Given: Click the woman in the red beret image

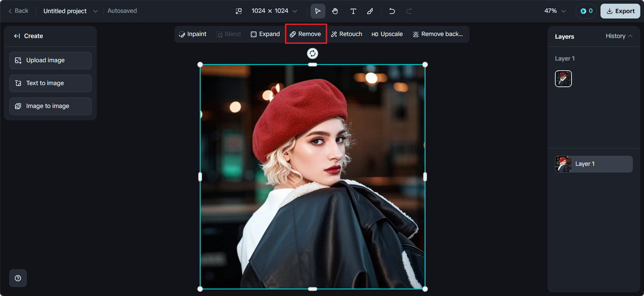Looking at the screenshot, I should click(312, 177).
